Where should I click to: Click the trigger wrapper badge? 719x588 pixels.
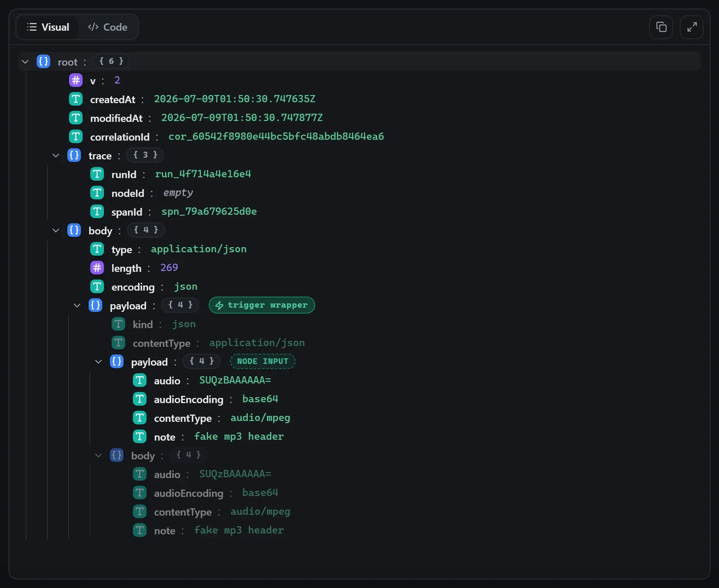pos(262,305)
